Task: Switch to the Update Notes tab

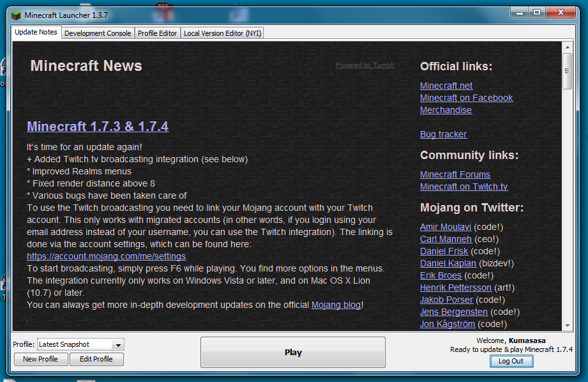Action: (36, 33)
